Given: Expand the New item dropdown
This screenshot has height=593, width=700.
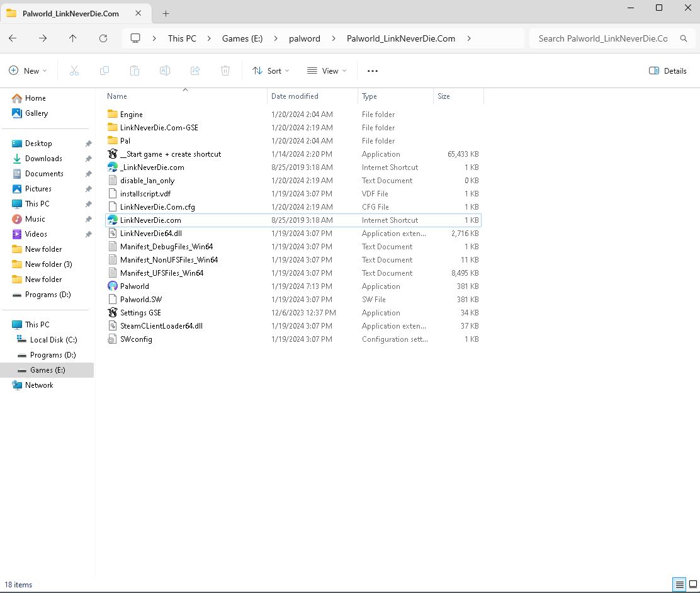Looking at the screenshot, I should point(28,71).
